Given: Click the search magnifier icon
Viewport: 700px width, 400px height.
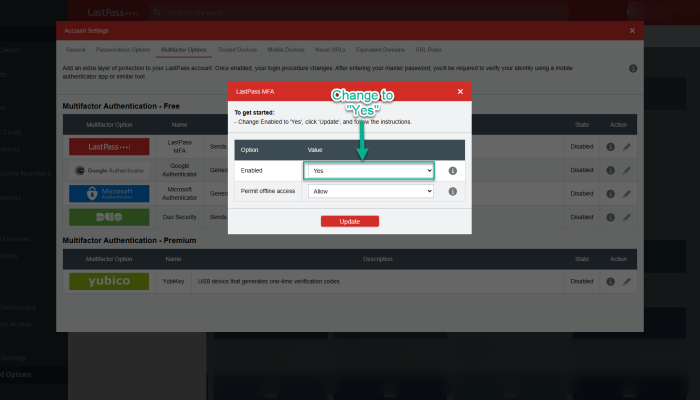Looking at the screenshot, I should 157,12.
